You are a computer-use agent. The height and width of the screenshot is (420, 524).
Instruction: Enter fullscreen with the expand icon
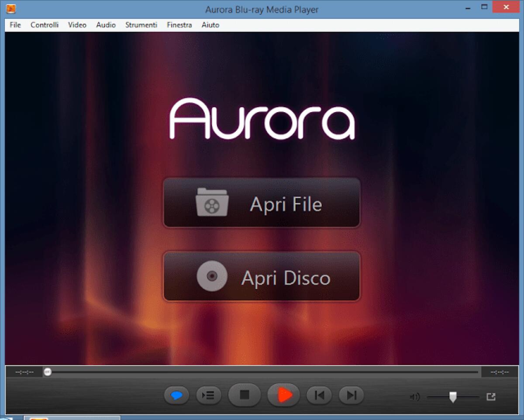click(490, 397)
